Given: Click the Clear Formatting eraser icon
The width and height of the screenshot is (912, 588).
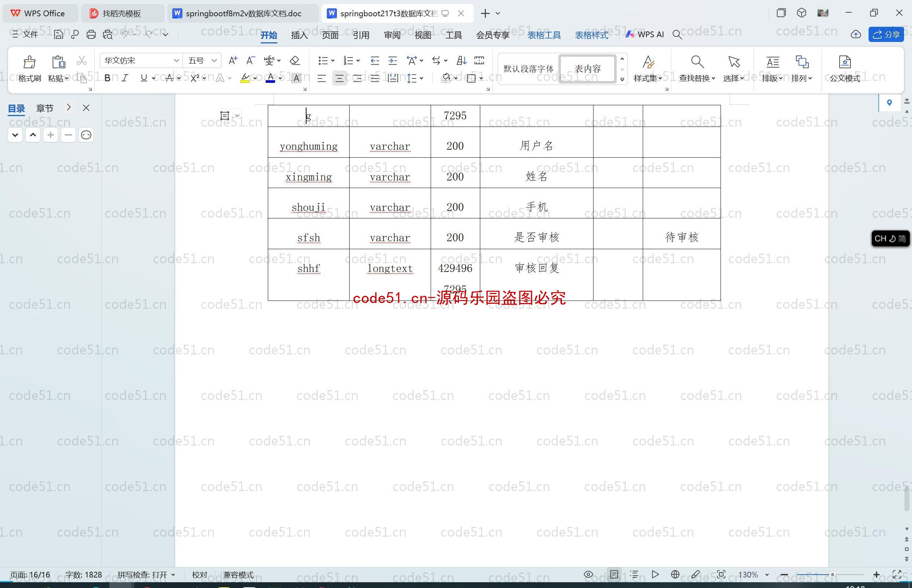Looking at the screenshot, I should 295,60.
